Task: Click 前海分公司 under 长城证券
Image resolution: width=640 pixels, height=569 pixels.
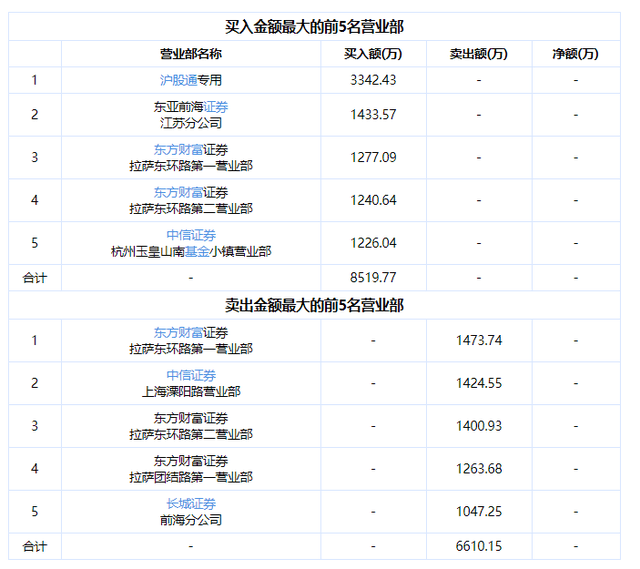Action: (x=191, y=520)
